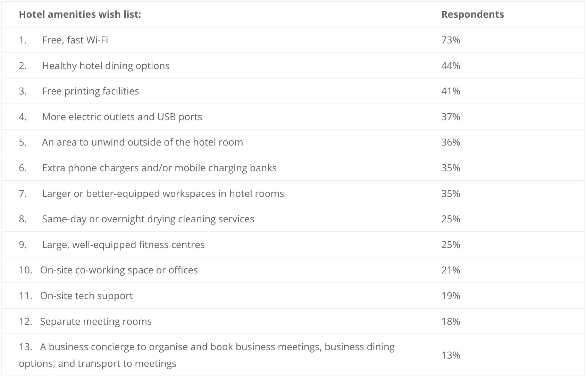This screenshot has height=378, width=588.
Task: Click the 41% respondents value
Action: [x=451, y=91]
